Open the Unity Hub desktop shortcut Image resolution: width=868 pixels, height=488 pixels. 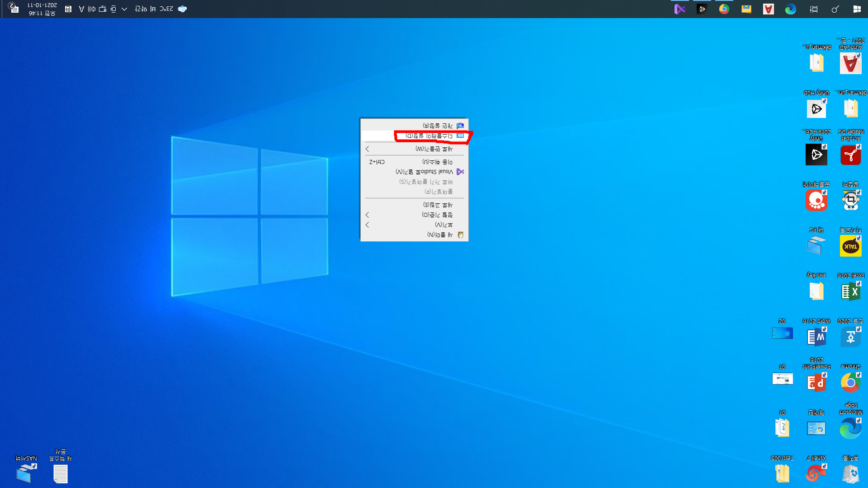click(816, 104)
